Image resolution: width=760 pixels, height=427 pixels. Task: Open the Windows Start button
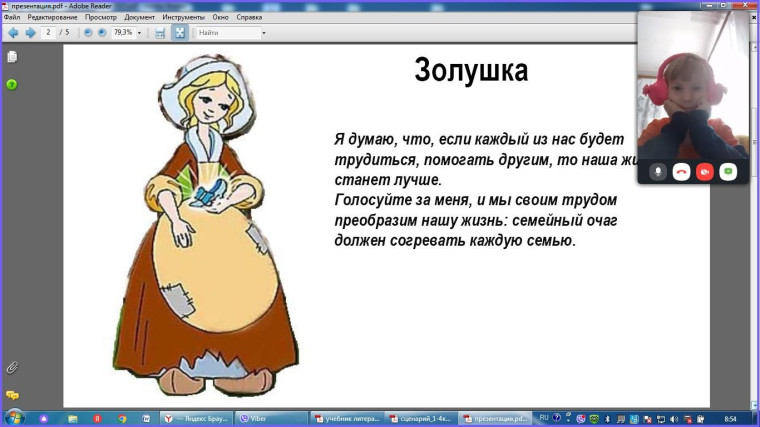click(x=14, y=418)
